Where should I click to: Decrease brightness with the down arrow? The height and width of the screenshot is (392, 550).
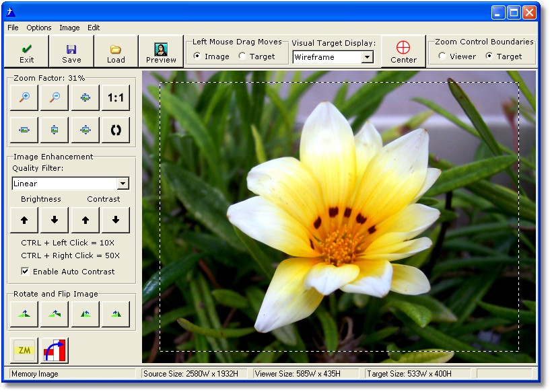click(x=55, y=220)
